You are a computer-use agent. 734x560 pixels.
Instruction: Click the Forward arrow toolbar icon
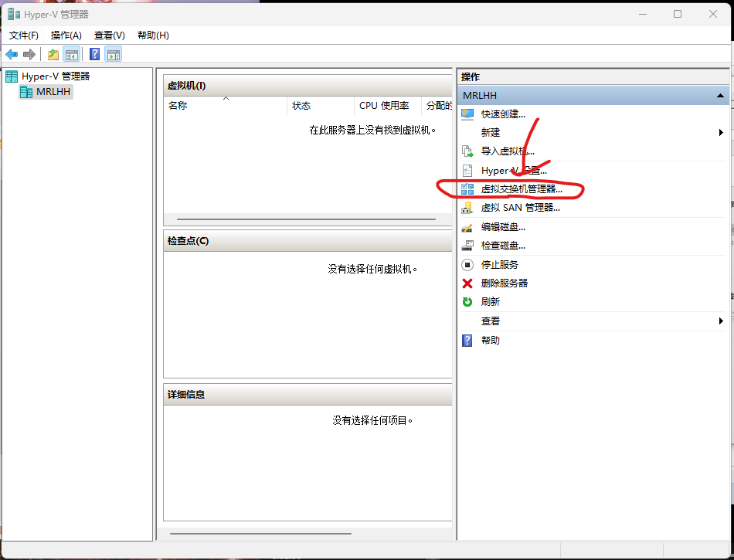[x=29, y=55]
